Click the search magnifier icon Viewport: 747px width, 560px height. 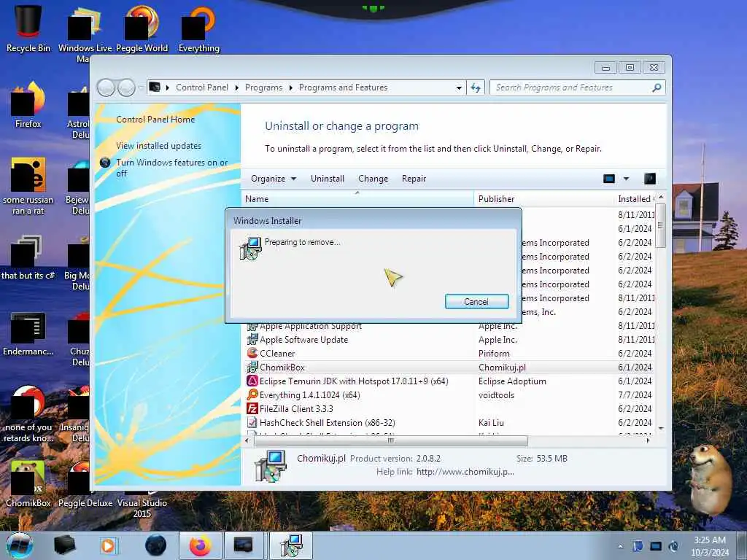(657, 87)
